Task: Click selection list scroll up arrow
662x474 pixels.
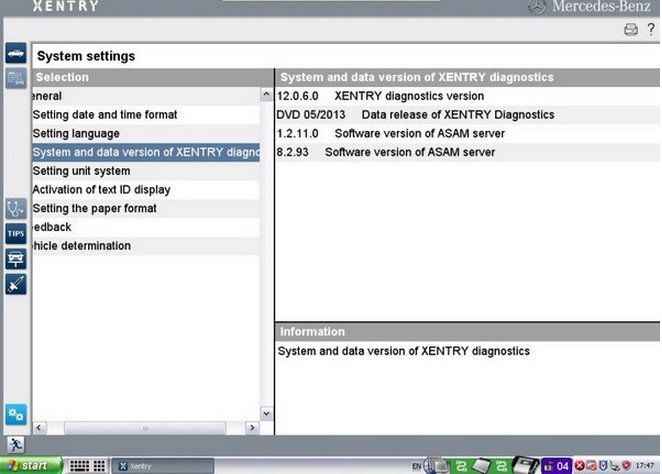Action: click(x=266, y=95)
